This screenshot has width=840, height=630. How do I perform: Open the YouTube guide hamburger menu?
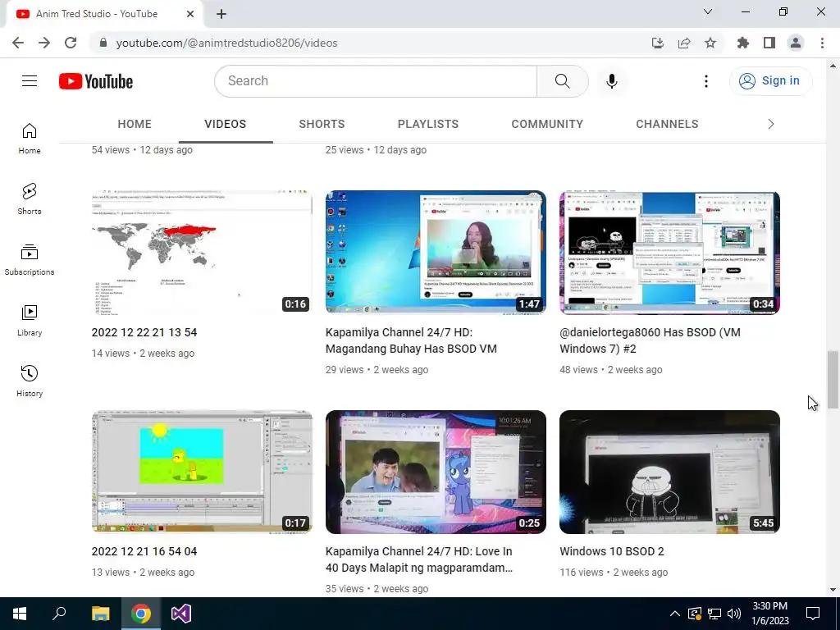pos(30,81)
